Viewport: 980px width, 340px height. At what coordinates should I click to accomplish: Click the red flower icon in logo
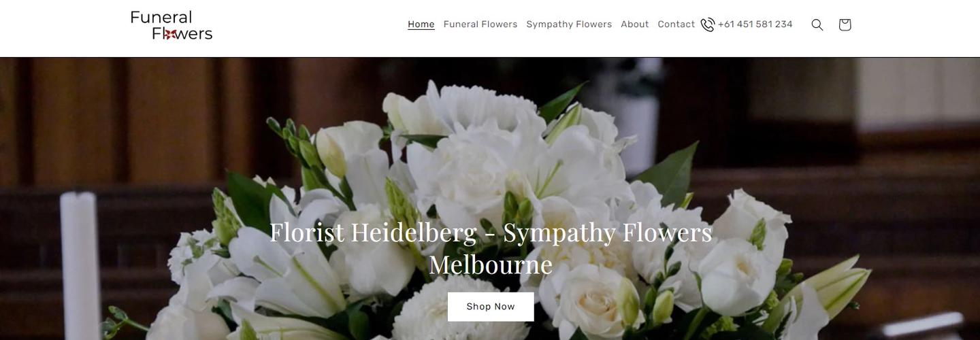[x=170, y=33]
